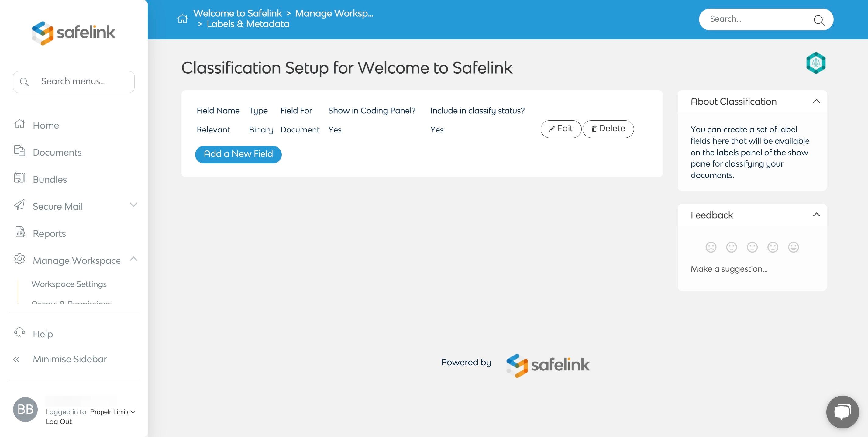The image size is (868, 437).
Task: Click the BB user avatar
Action: [x=25, y=409]
